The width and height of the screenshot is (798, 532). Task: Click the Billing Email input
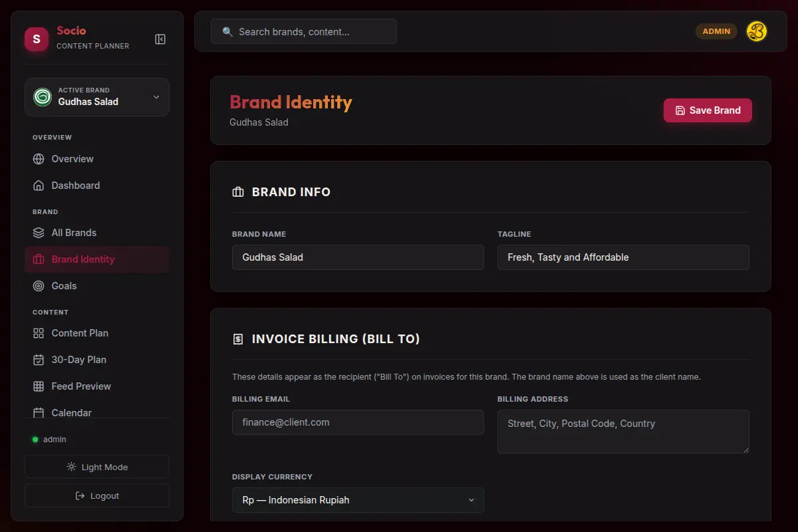pyautogui.click(x=358, y=422)
